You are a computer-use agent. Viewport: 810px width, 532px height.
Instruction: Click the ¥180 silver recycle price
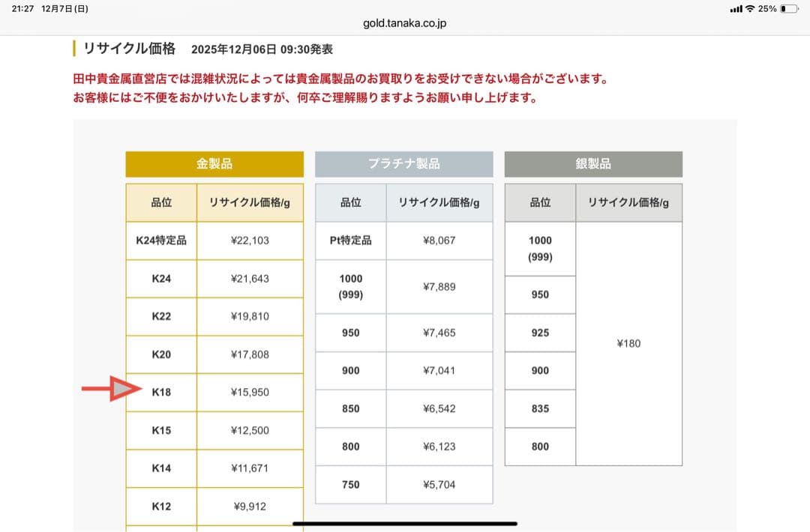click(628, 343)
